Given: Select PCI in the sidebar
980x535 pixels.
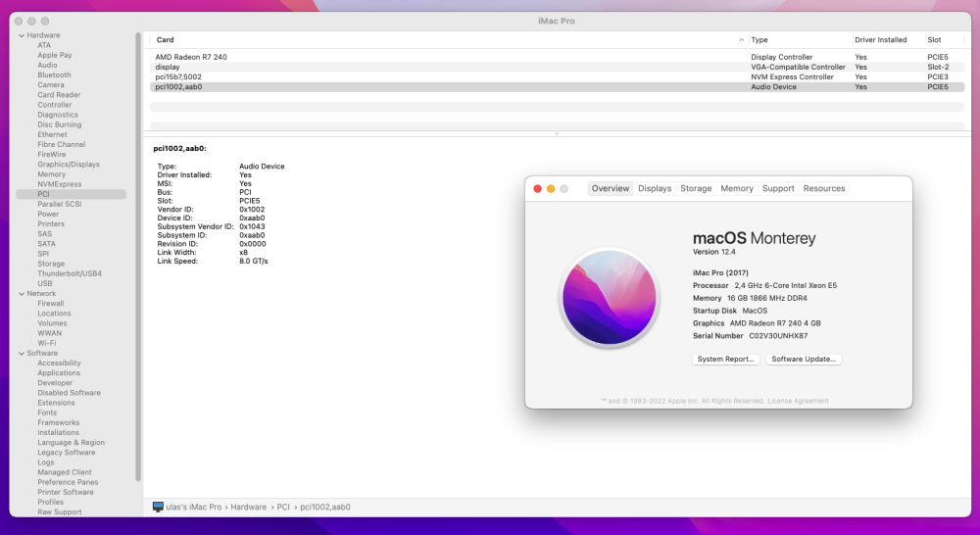Looking at the screenshot, I should click(x=71, y=194).
